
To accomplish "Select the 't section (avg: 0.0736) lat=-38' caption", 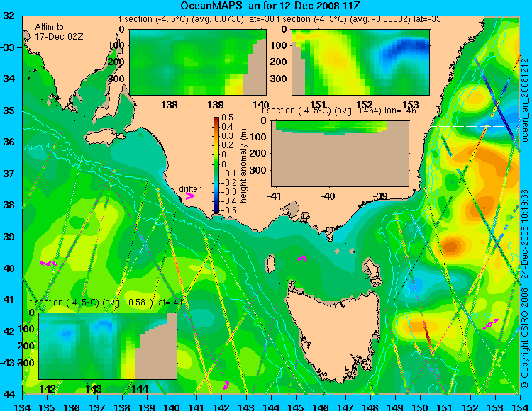I will click(196, 19).
